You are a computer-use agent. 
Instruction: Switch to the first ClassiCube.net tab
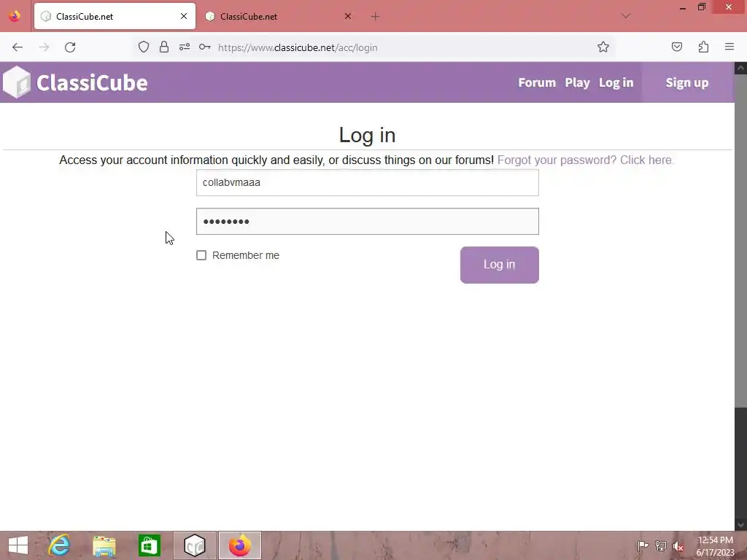(x=115, y=16)
